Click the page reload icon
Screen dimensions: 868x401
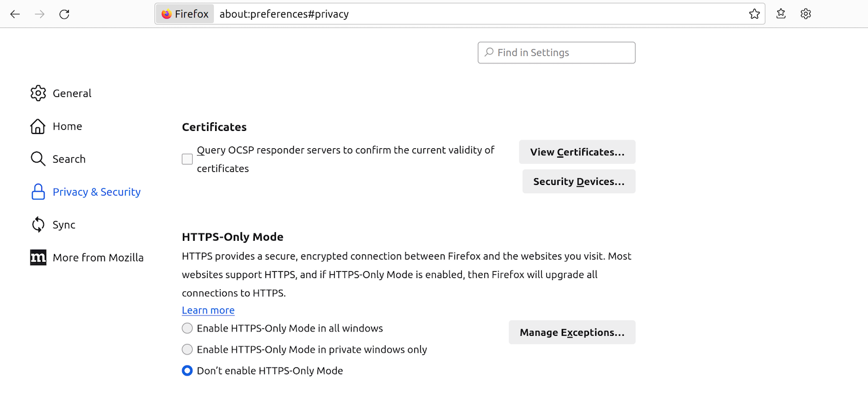64,14
